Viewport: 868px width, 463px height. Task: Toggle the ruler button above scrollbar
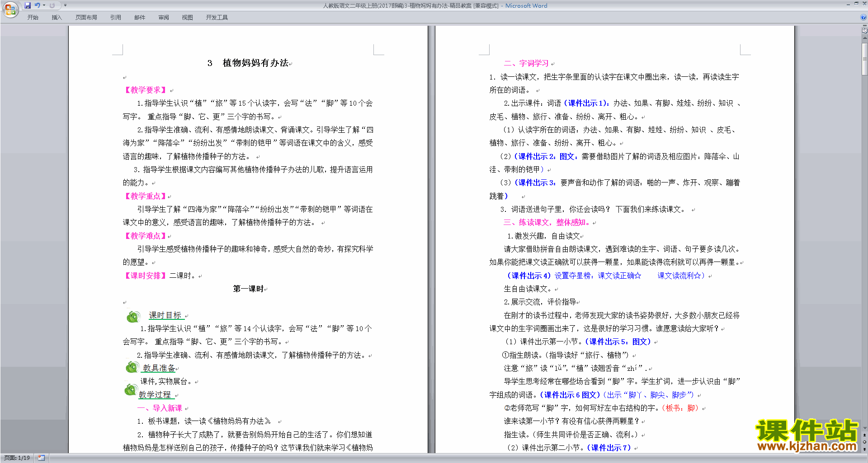tap(864, 31)
